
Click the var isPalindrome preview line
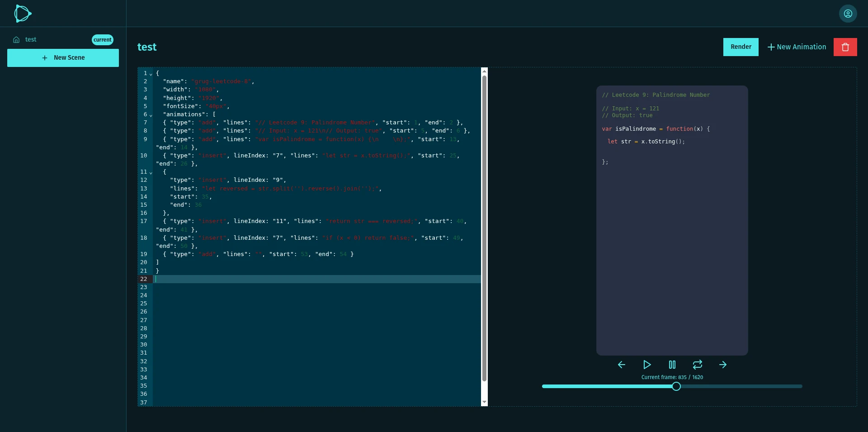click(x=656, y=129)
